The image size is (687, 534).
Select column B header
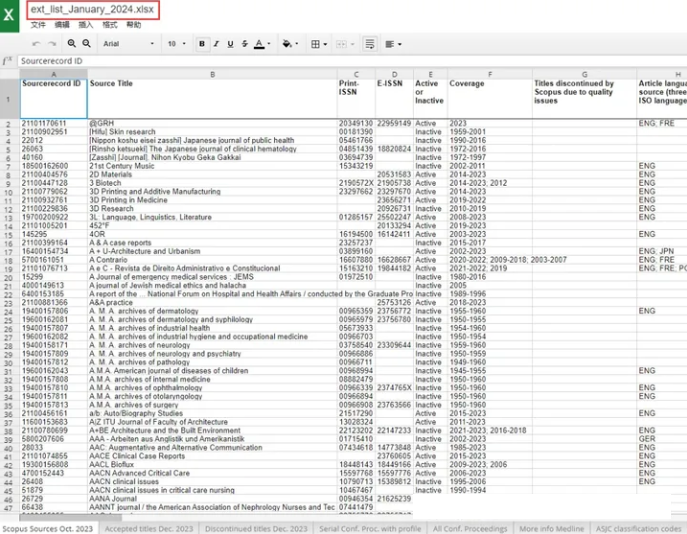coord(212,74)
